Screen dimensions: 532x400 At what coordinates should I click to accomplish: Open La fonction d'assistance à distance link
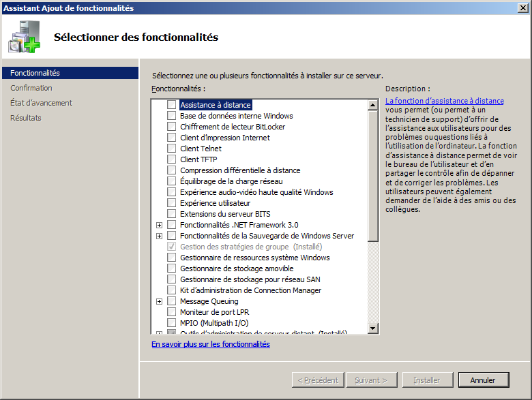click(444, 101)
